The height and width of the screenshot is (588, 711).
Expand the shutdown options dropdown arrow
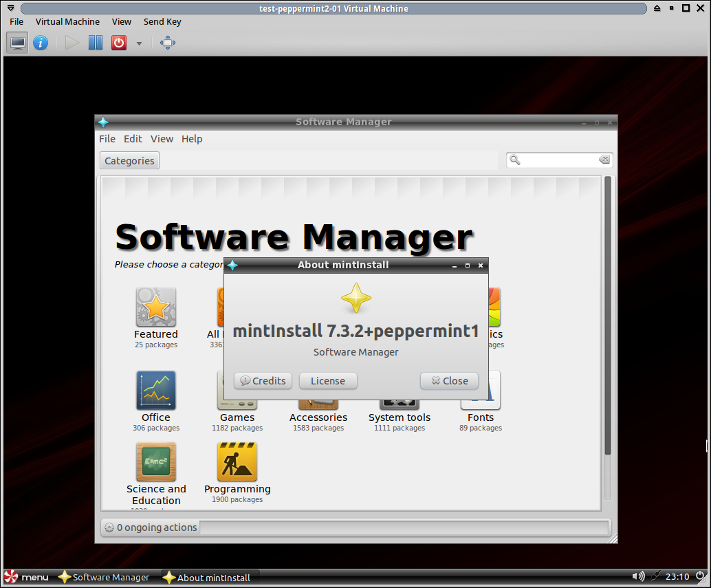[x=139, y=43]
